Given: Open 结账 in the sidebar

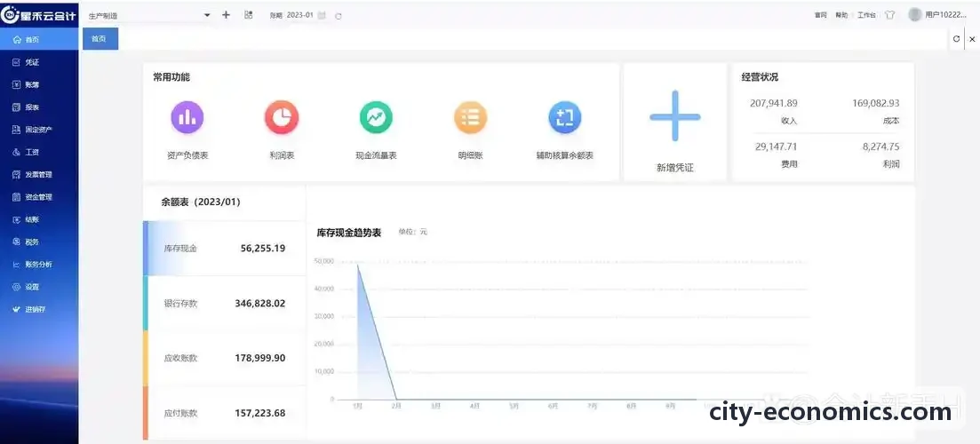Looking at the screenshot, I should click(39, 220).
